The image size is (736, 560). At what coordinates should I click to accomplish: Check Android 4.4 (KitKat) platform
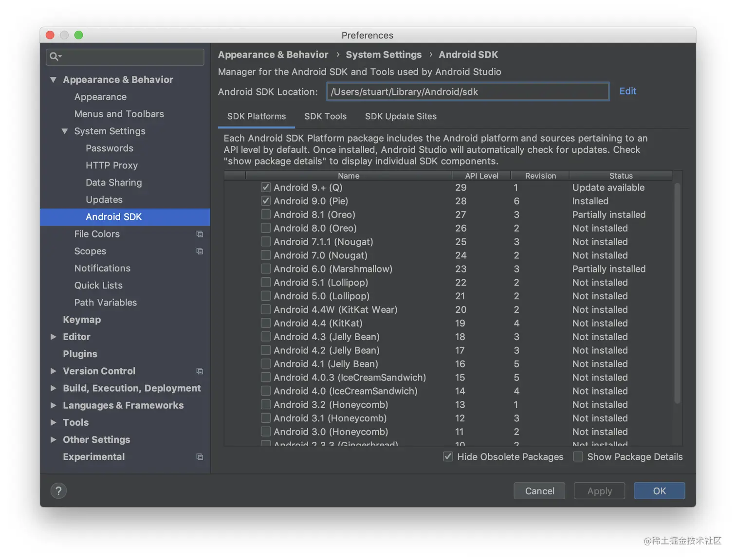pos(266,323)
